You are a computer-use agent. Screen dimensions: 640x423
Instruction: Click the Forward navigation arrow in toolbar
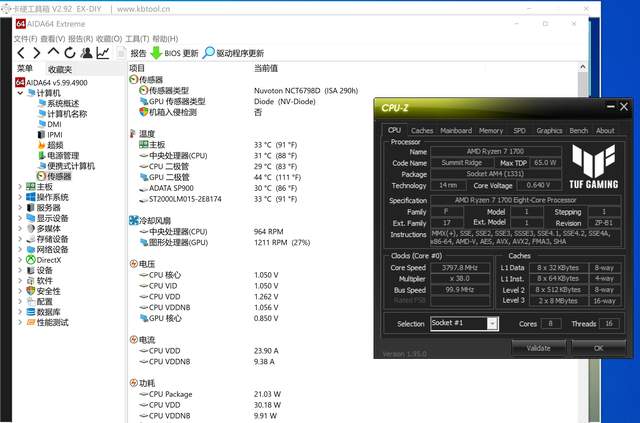point(37,53)
